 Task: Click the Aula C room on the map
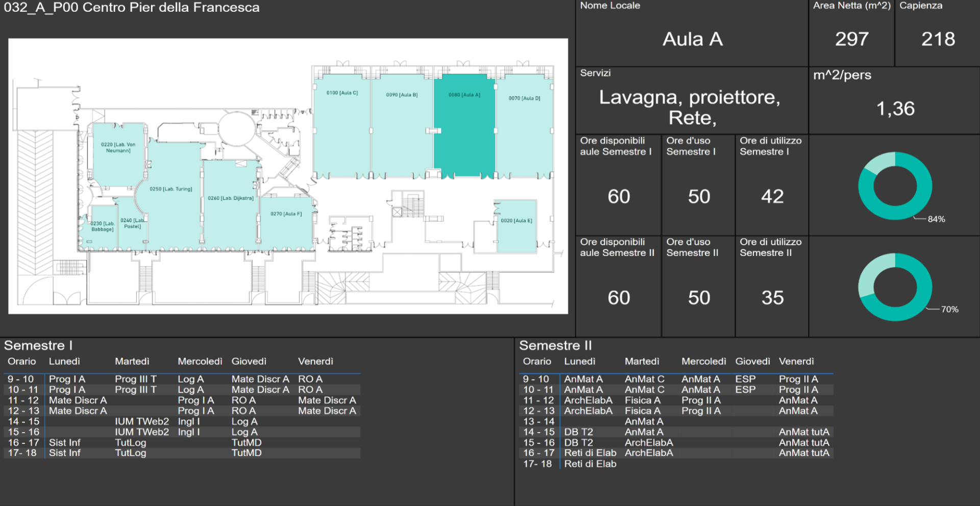pos(341,133)
